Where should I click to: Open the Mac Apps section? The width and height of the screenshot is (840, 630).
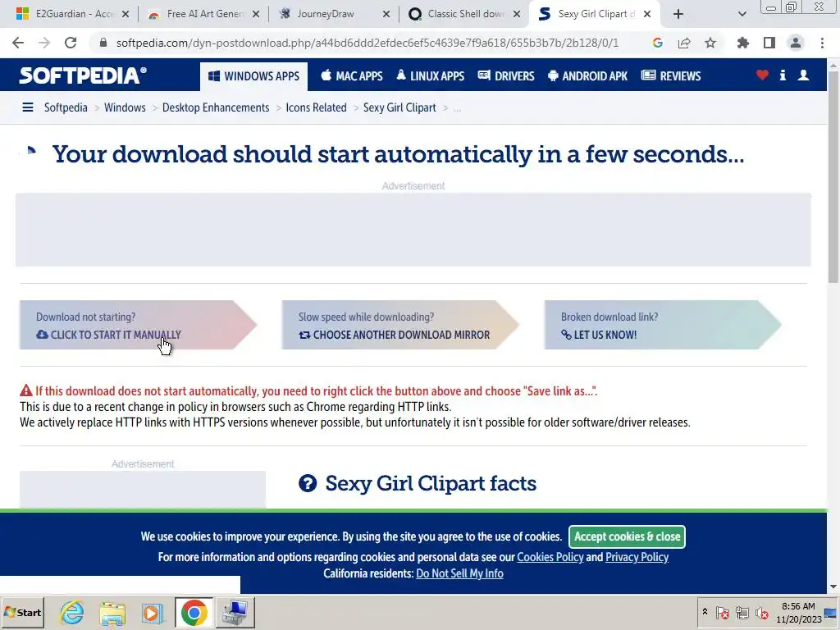pos(351,76)
